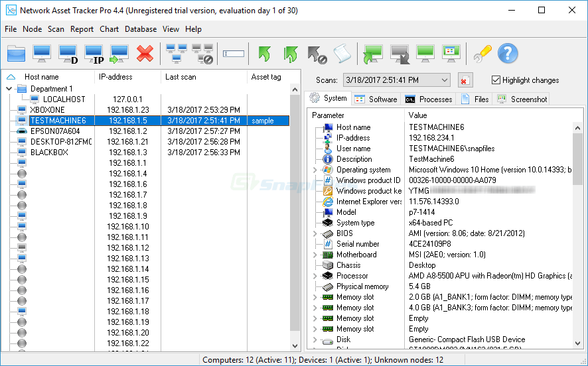
Task: Delete selected scan with red X page icon
Action: 465,80
